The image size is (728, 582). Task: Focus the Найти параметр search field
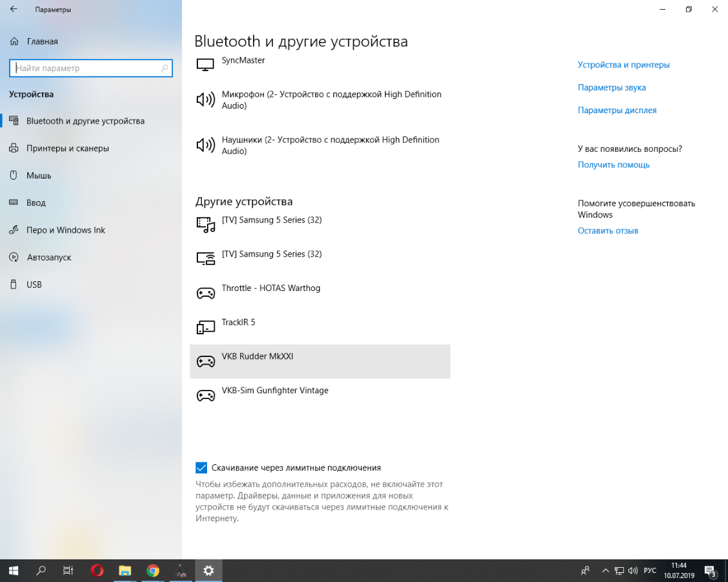pyautogui.click(x=91, y=69)
